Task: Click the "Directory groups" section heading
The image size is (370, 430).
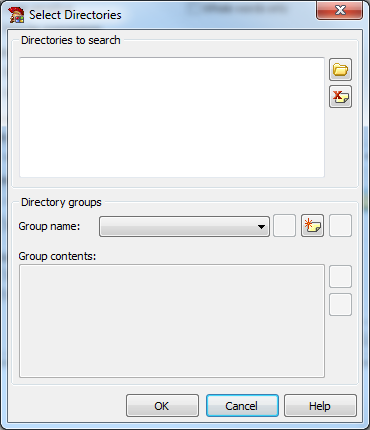Action: point(61,202)
